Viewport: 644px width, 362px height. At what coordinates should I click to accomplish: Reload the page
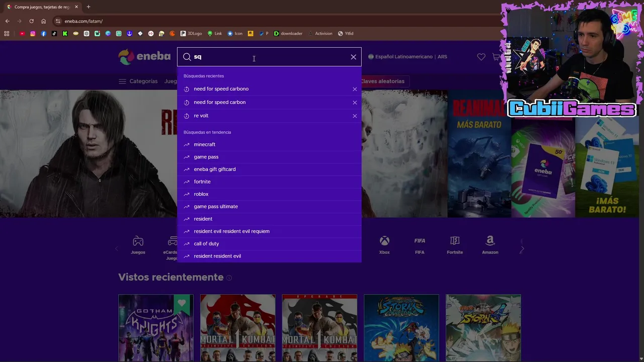(x=31, y=21)
